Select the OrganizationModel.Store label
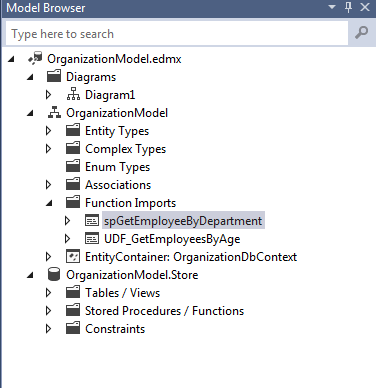The height and width of the screenshot is (388, 376). [x=132, y=275]
